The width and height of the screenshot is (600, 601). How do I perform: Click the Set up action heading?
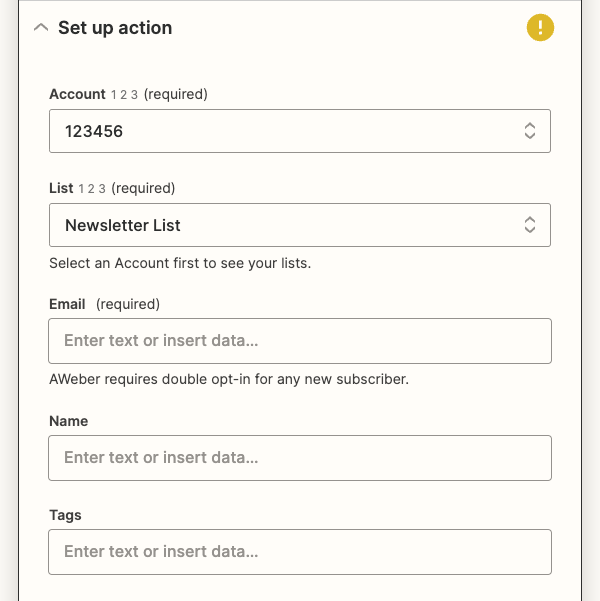click(115, 28)
